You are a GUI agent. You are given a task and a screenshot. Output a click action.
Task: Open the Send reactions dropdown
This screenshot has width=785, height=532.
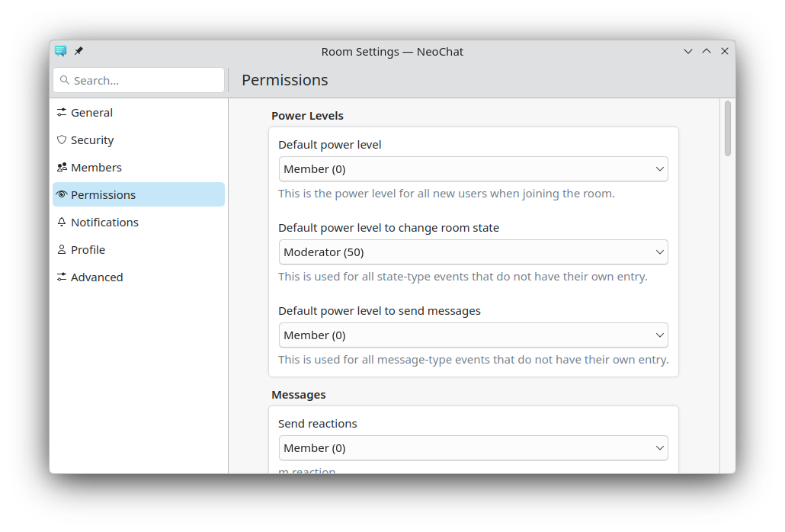point(473,448)
